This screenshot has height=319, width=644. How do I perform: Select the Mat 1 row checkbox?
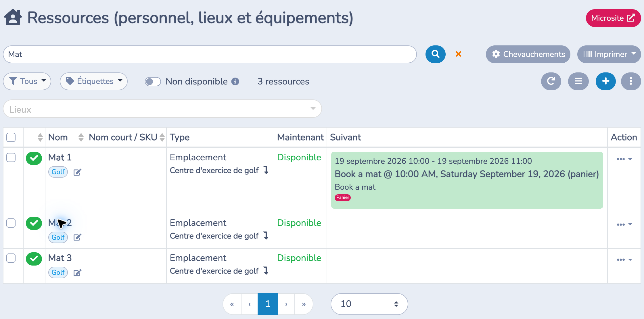pyautogui.click(x=11, y=157)
